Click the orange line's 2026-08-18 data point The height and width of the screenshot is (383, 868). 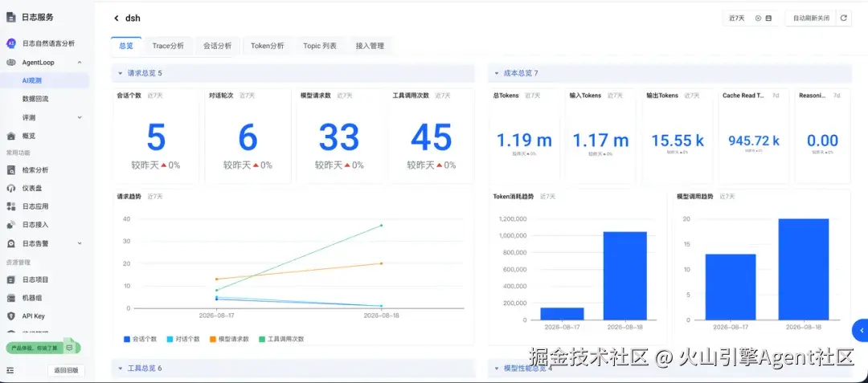point(382,263)
